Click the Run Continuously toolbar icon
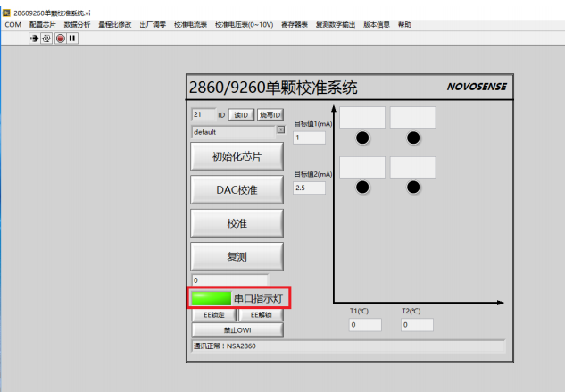 coord(47,38)
